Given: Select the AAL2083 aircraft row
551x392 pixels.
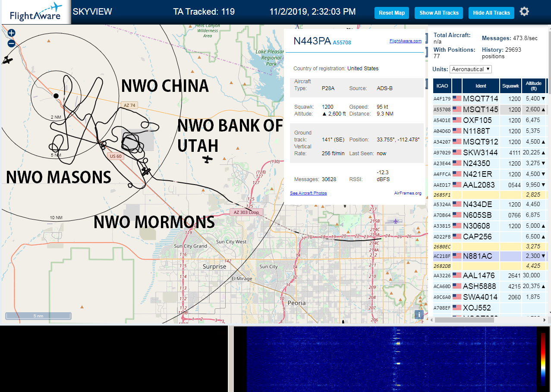Looking at the screenshot, I should (x=490, y=185).
